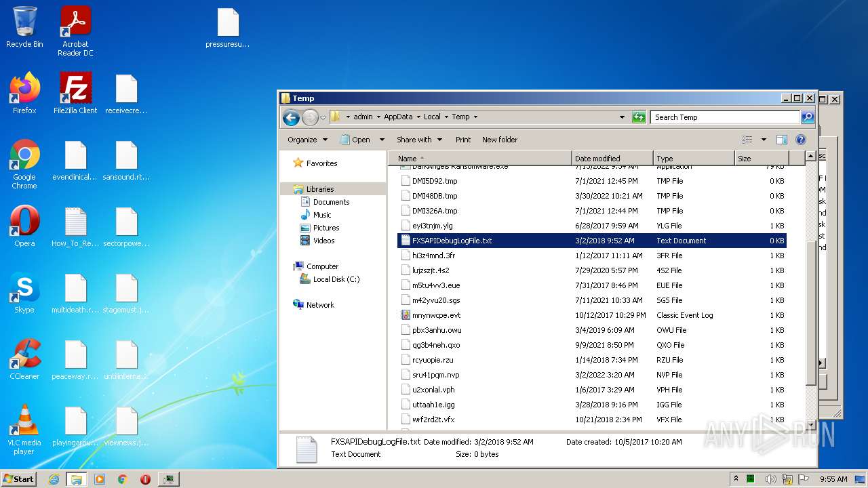868x488 pixels.
Task: Click the file list vertical scrollbar down arrow
Action: point(810,426)
